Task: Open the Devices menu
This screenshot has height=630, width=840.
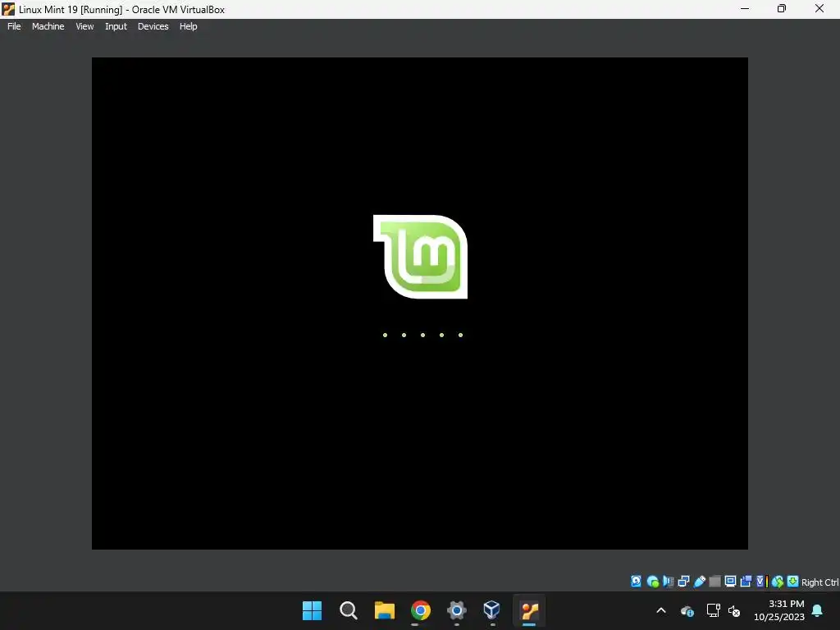Action: click(x=153, y=26)
